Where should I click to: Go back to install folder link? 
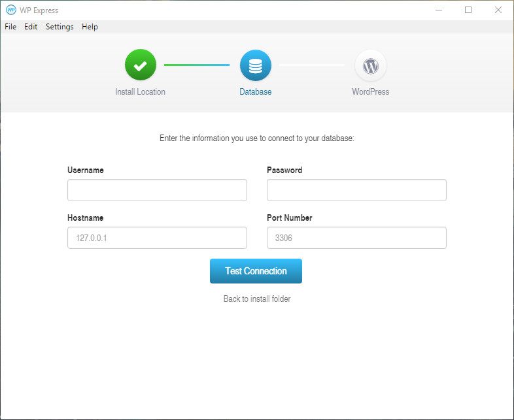[x=256, y=299]
